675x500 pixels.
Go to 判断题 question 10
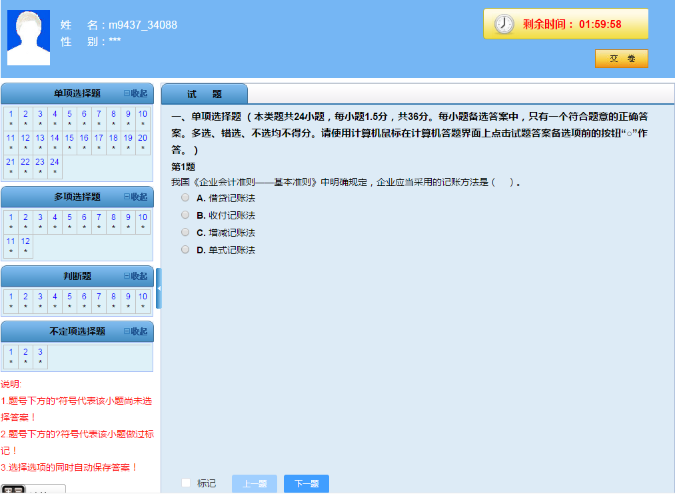coord(142,301)
